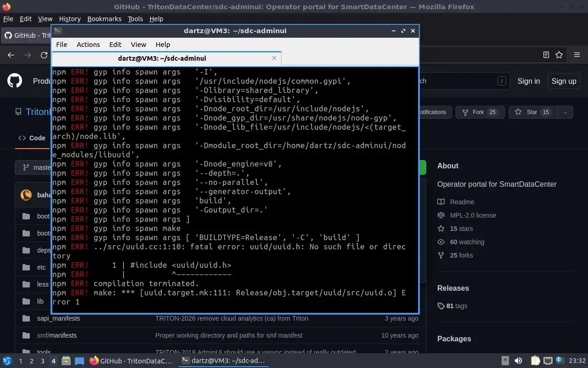
Task: Click Sign in on GitHub
Action: [528, 81]
